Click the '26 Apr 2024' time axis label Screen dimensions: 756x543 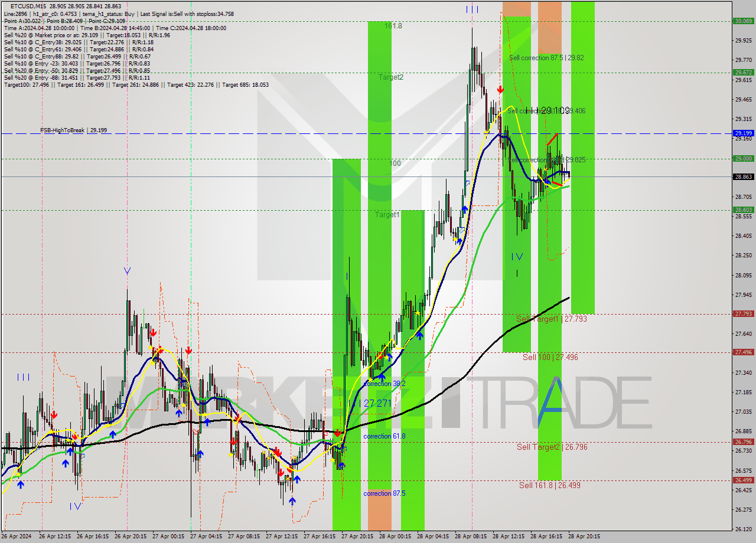[x=16, y=537]
